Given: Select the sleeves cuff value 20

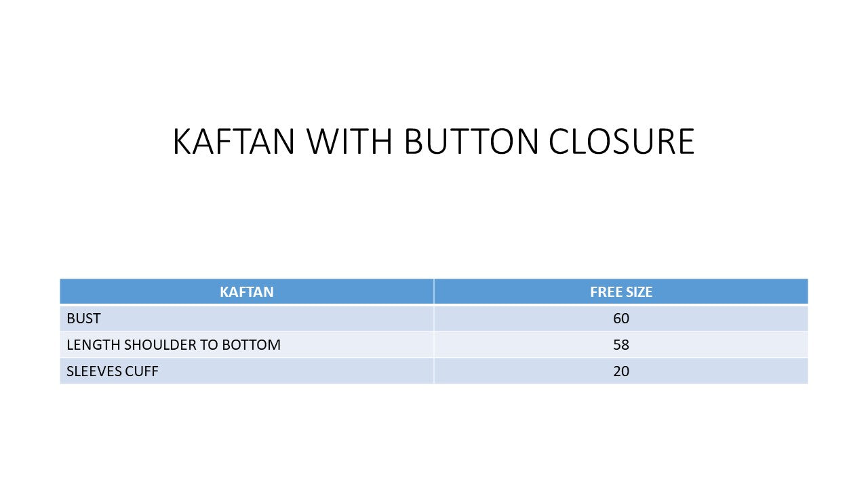Looking at the screenshot, I should click(x=621, y=371).
